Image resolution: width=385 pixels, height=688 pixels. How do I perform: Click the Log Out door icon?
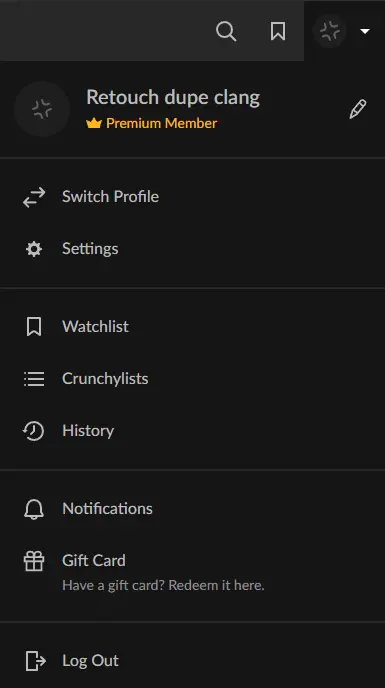pos(35,661)
